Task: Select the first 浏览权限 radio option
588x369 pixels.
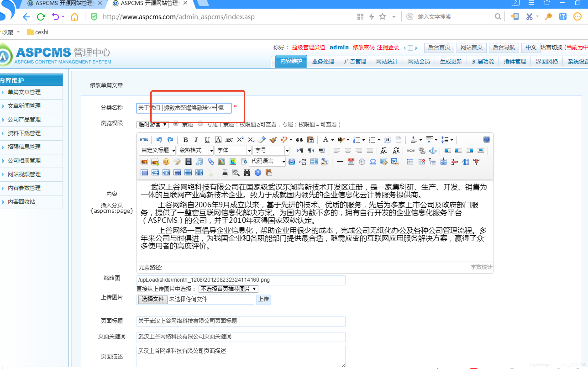Action: (176, 124)
